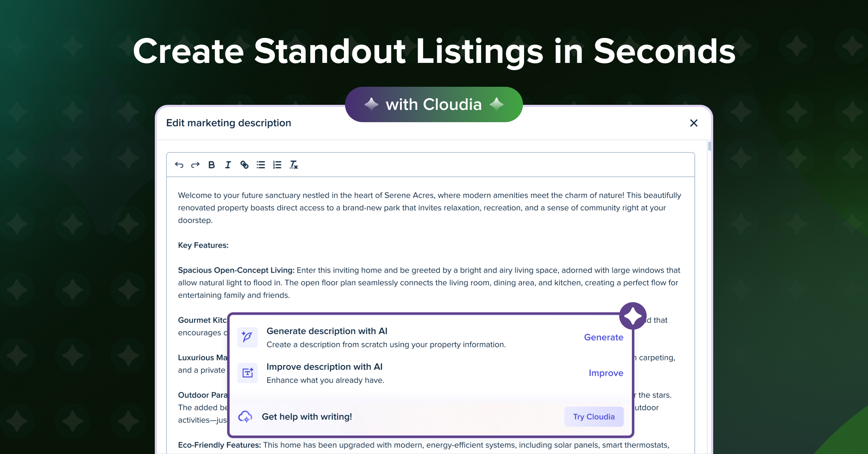Insert a link using the chain icon
The width and height of the screenshot is (868, 454).
click(x=244, y=165)
